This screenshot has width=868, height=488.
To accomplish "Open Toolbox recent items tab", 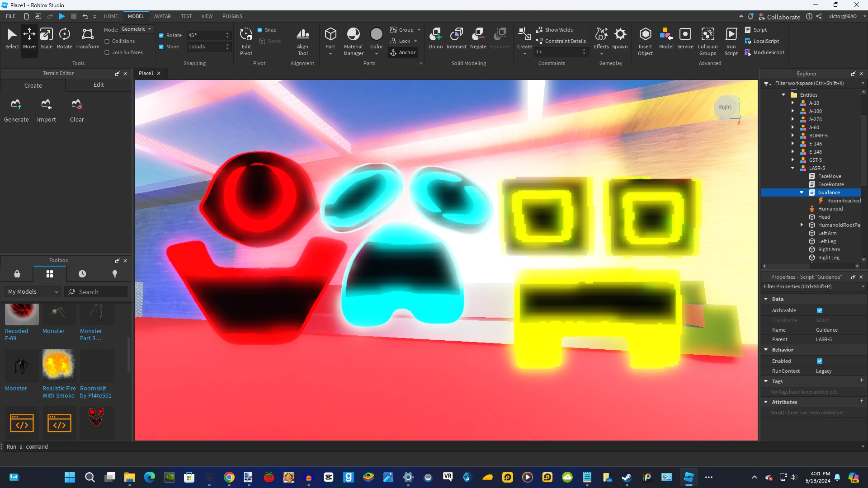I will [82, 274].
